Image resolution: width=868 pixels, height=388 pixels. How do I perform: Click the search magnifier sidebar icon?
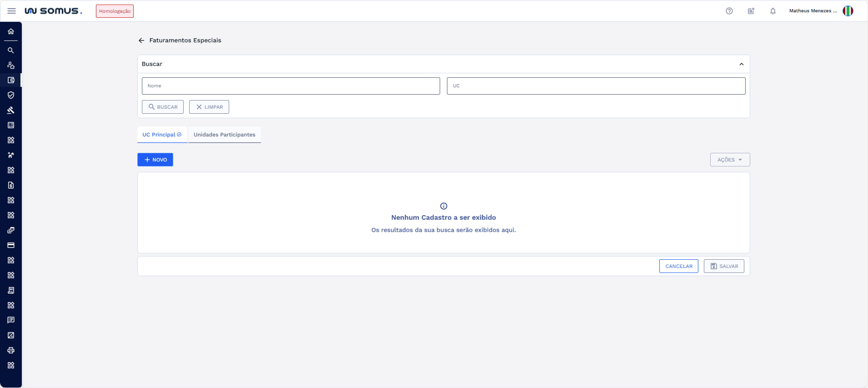11,50
